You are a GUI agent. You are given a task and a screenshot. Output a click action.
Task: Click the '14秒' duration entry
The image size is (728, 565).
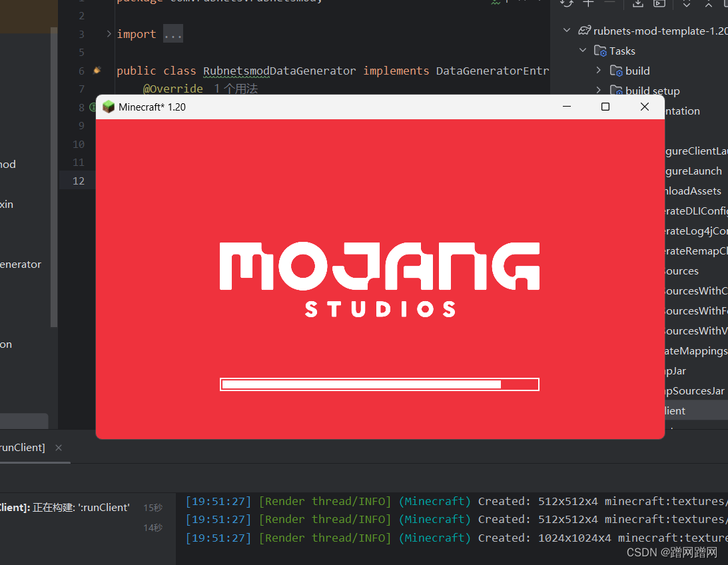[x=153, y=528]
